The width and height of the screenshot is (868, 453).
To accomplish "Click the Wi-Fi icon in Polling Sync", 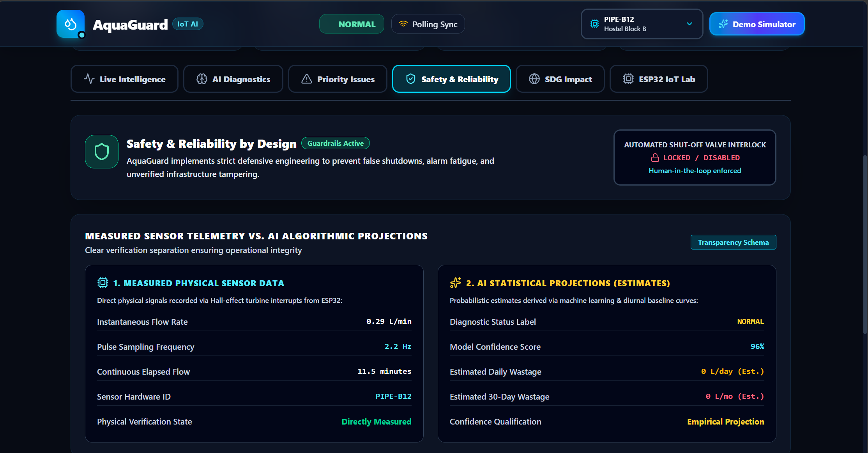I will coord(403,24).
